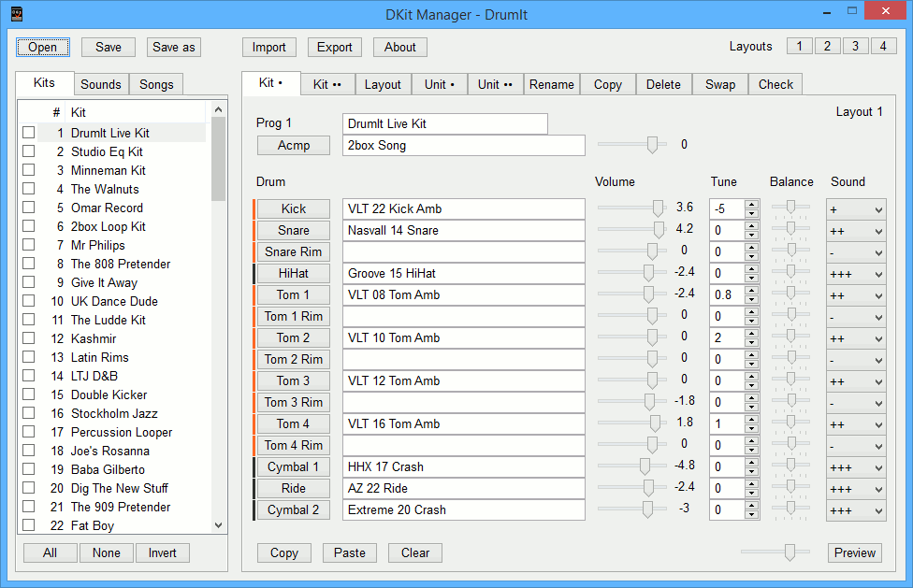The image size is (913, 588).
Task: Check the box for The 808 Pretender
Action: pyautogui.click(x=28, y=264)
